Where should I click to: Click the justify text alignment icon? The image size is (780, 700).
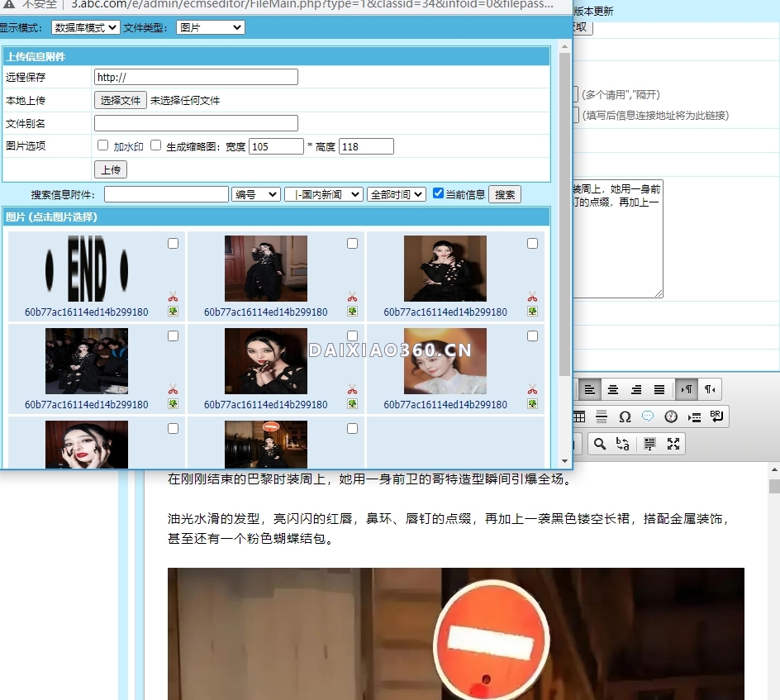click(659, 389)
